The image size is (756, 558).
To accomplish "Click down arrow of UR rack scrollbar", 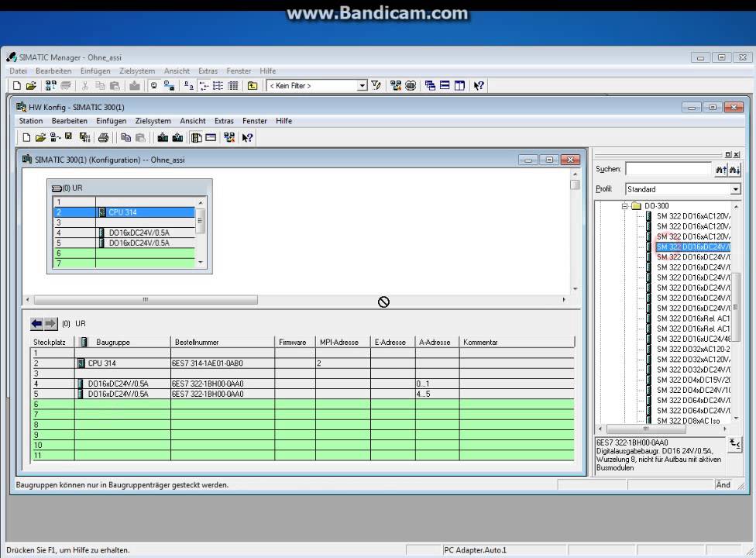I will pos(201,263).
